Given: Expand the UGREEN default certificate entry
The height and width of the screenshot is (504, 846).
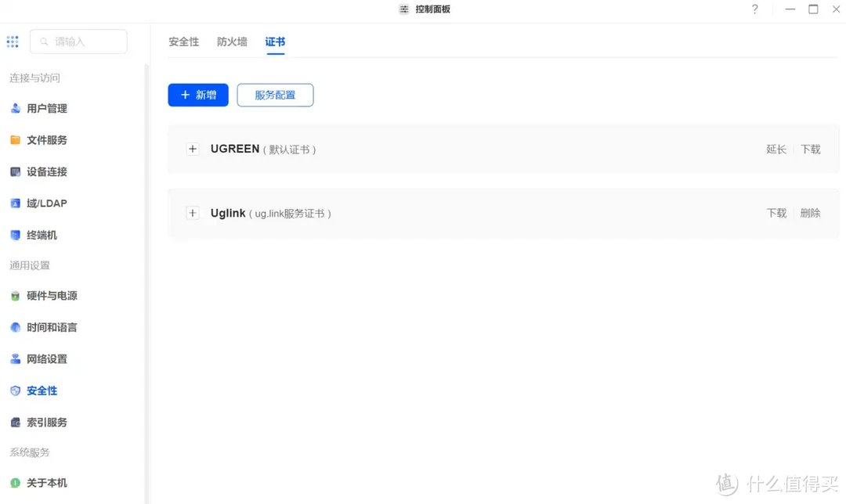Looking at the screenshot, I should click(193, 149).
